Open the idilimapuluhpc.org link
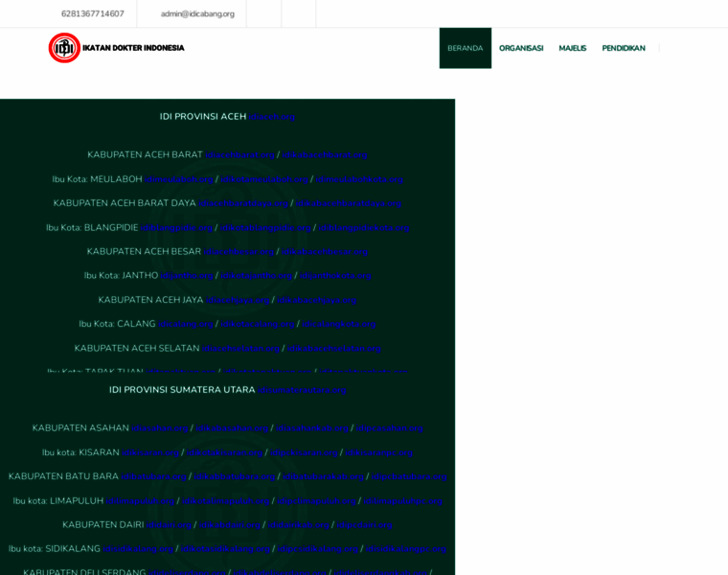This screenshot has width=728, height=575. click(403, 501)
